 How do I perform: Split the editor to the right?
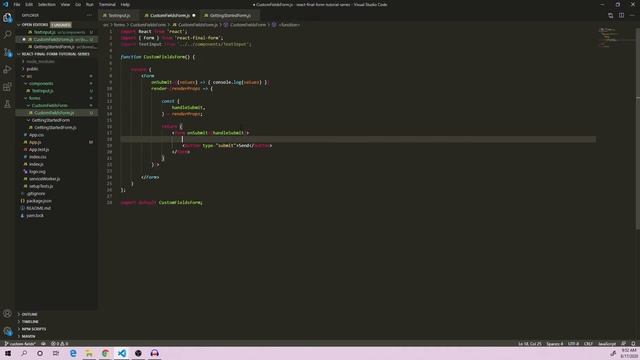click(x=621, y=16)
